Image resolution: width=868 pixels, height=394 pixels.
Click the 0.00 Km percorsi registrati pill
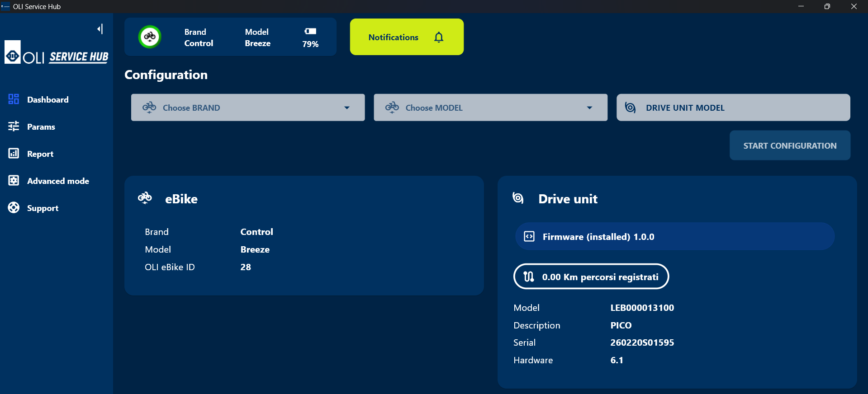tap(591, 277)
